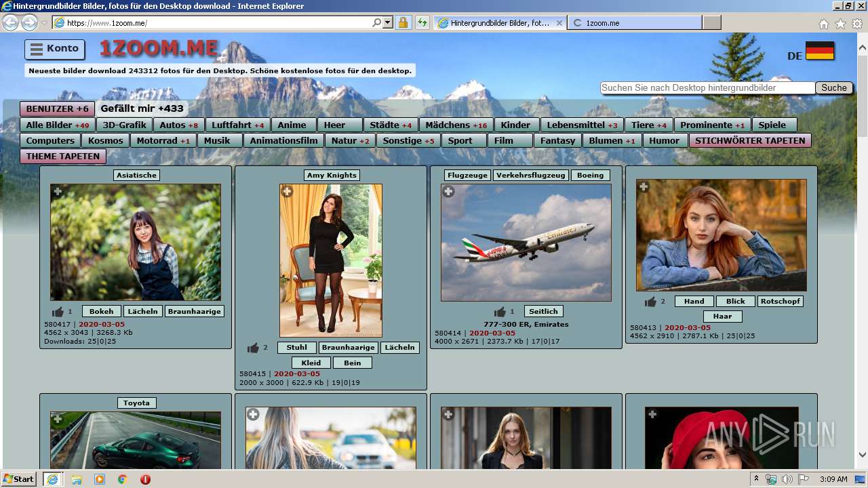Open the file explorer taskbar icon
Viewport: 868px width, 488px height.
(x=76, y=479)
